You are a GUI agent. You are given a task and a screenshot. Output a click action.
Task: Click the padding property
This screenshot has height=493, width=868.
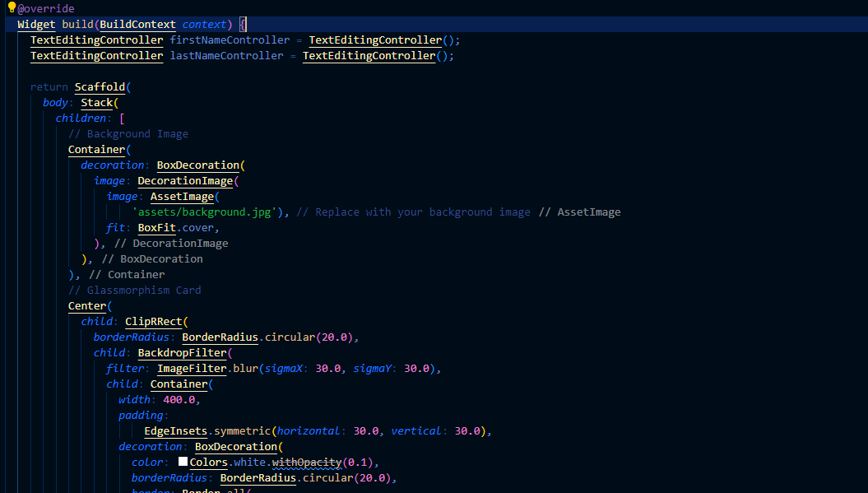[142, 416]
